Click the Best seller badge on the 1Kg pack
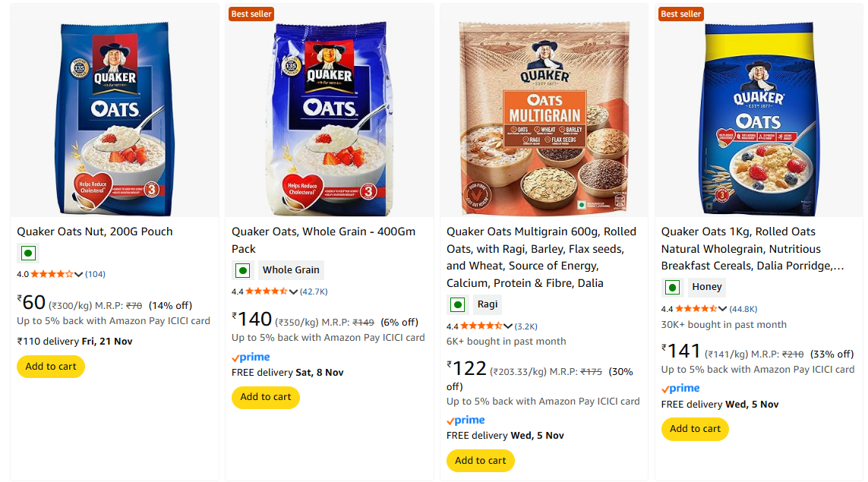The width and height of the screenshot is (868, 482). click(680, 14)
